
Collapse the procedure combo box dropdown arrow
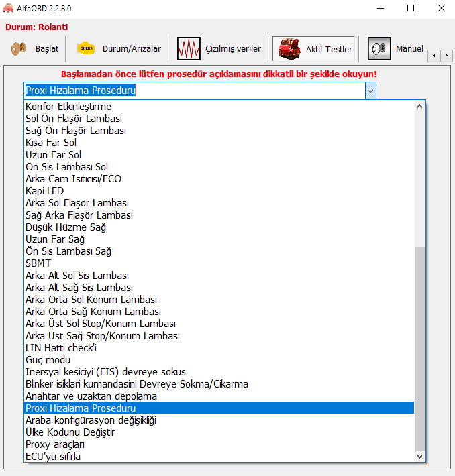pyautogui.click(x=370, y=91)
